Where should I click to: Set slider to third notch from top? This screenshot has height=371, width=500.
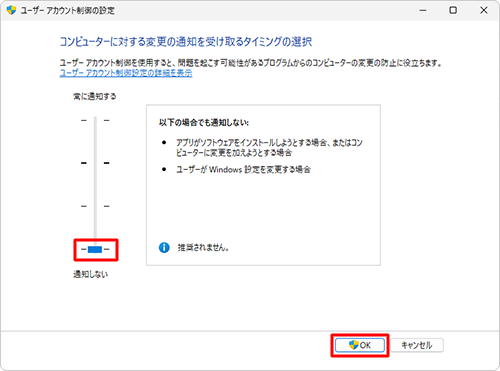coord(95,206)
